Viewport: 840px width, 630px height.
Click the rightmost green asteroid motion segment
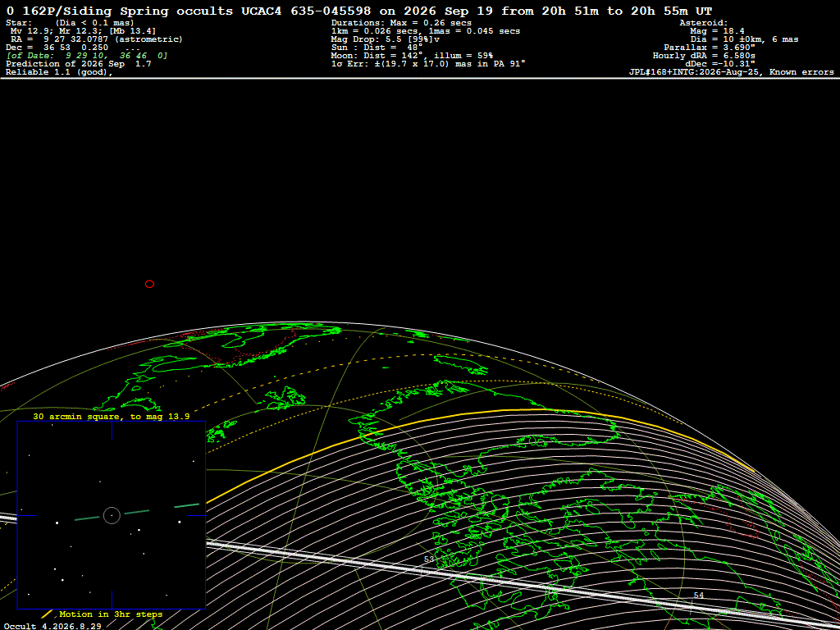coord(187,505)
